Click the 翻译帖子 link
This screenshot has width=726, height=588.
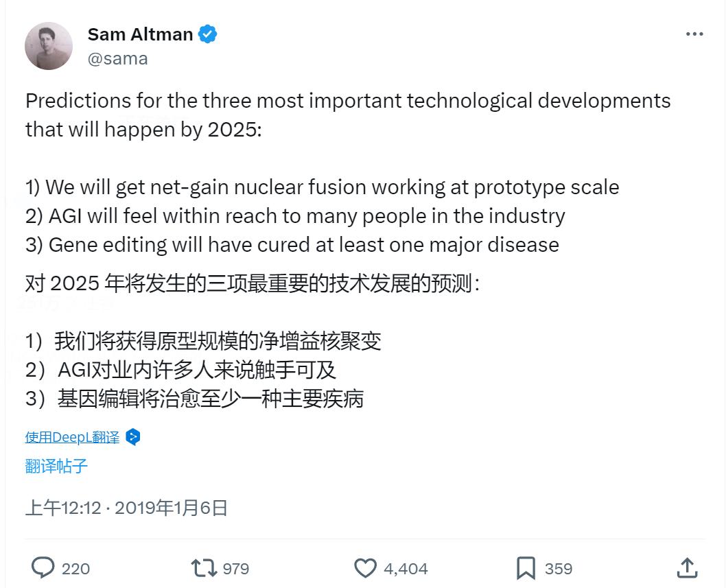(x=56, y=467)
